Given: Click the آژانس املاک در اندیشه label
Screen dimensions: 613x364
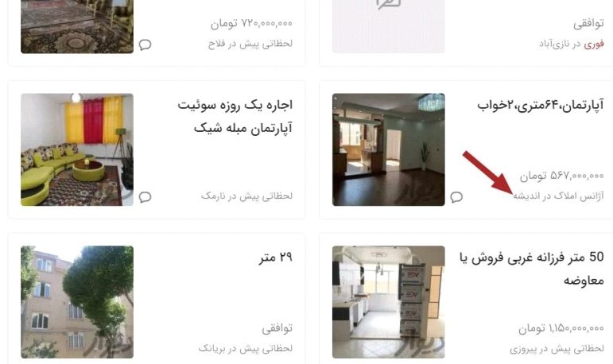Looking at the screenshot, I should [558, 196].
